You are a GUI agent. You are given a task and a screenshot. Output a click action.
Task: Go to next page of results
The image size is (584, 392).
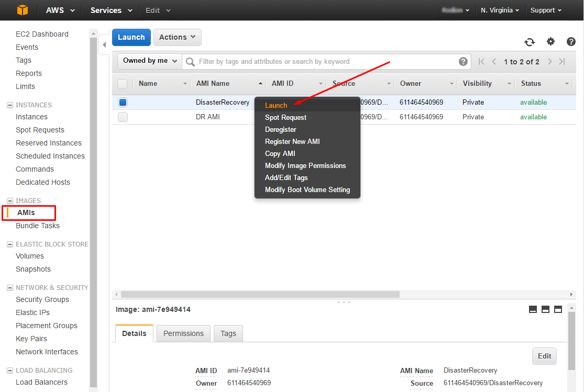click(550, 61)
